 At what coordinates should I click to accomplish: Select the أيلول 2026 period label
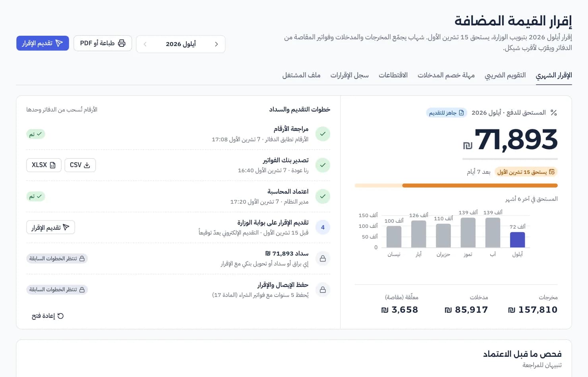181,44
